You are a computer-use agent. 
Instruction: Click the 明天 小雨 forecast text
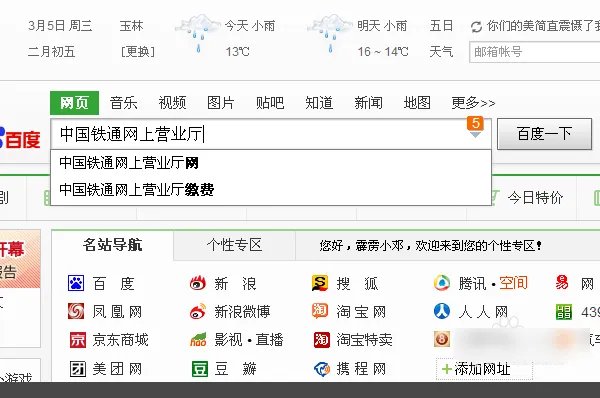pyautogui.click(x=382, y=26)
